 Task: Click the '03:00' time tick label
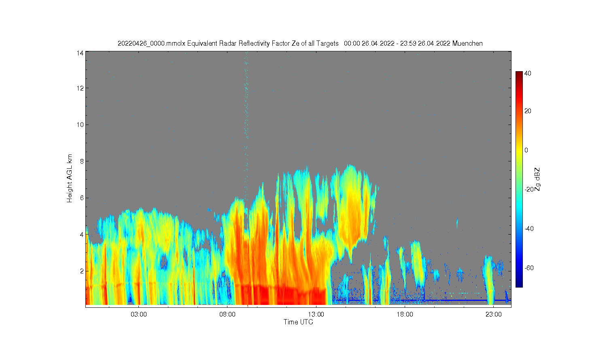point(139,314)
